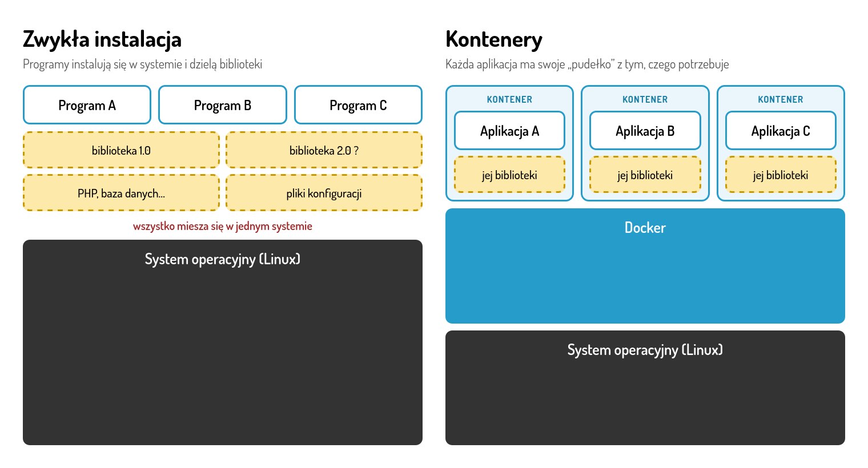Click the "KONTENER" label above Aplikacja C
Image resolution: width=868 pixels, height=468 pixels.
tap(781, 99)
